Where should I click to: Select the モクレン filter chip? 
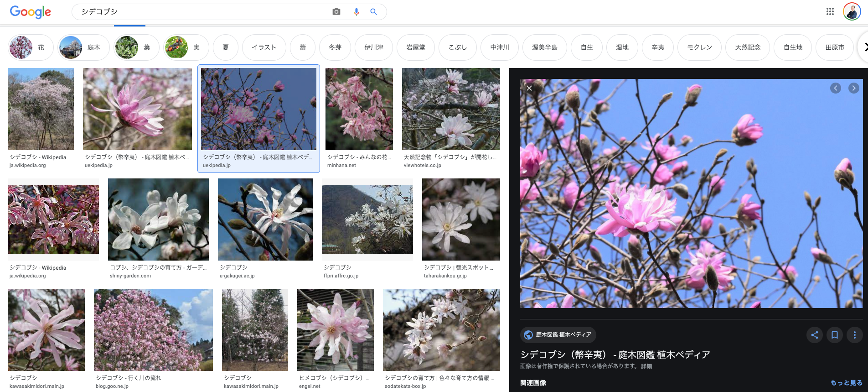(699, 47)
